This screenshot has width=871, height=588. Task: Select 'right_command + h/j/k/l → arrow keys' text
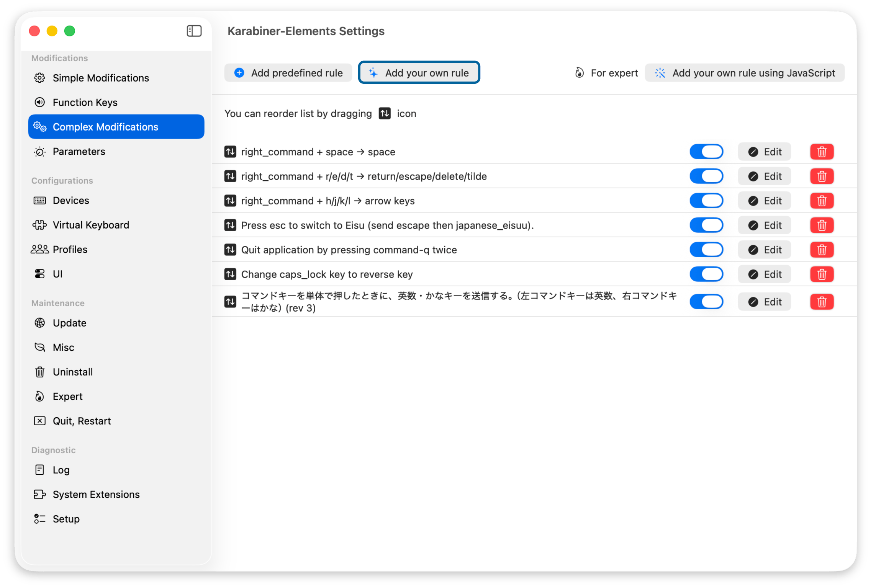click(x=328, y=201)
